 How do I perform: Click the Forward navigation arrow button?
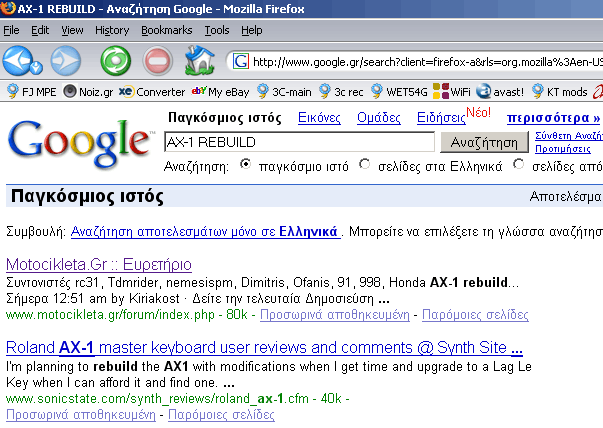coord(66,61)
